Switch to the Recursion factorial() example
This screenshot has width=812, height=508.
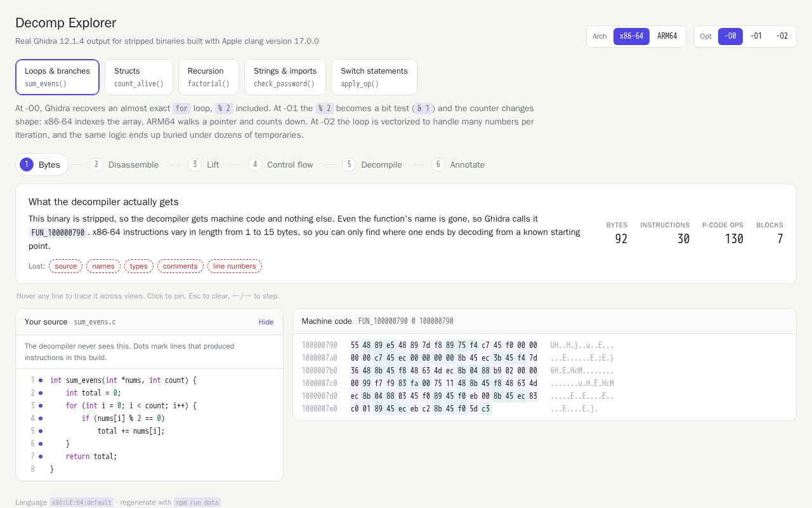pos(209,77)
